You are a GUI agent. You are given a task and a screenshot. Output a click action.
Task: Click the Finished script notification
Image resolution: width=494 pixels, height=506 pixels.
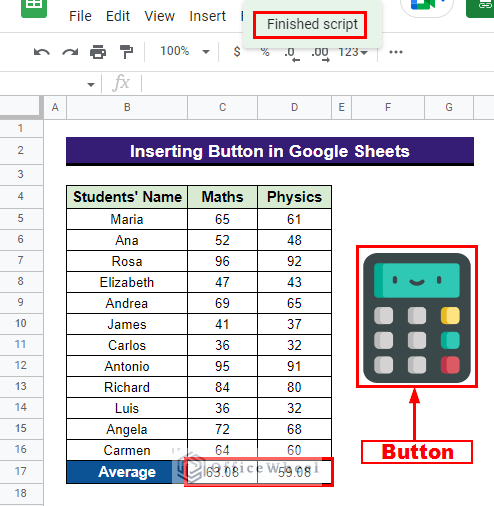[x=312, y=24]
